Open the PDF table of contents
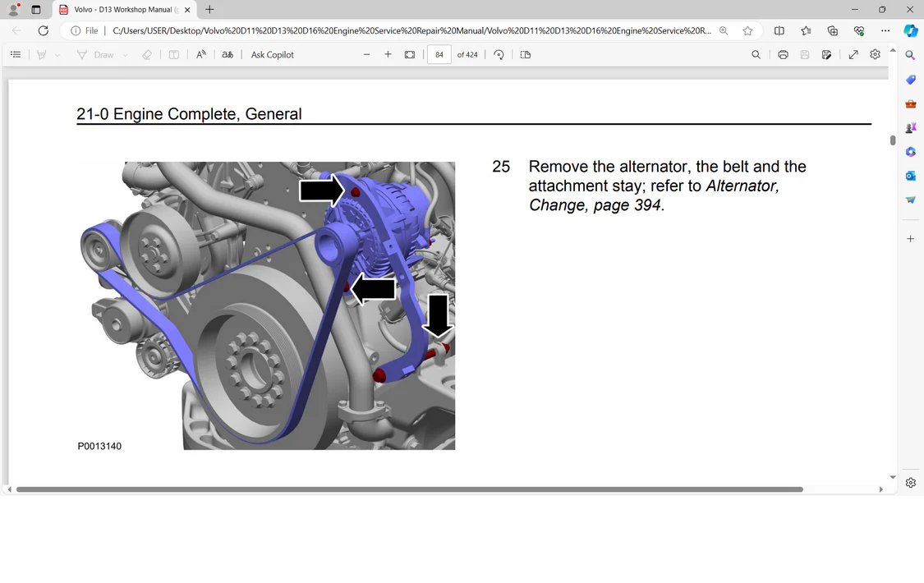Viewport: 924px width, 583px height. tap(16, 55)
